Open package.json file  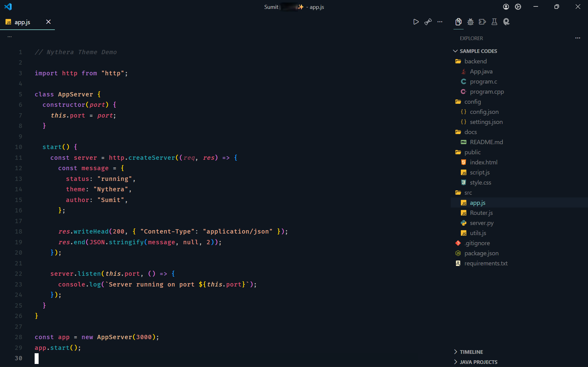pyautogui.click(x=519, y=253)
